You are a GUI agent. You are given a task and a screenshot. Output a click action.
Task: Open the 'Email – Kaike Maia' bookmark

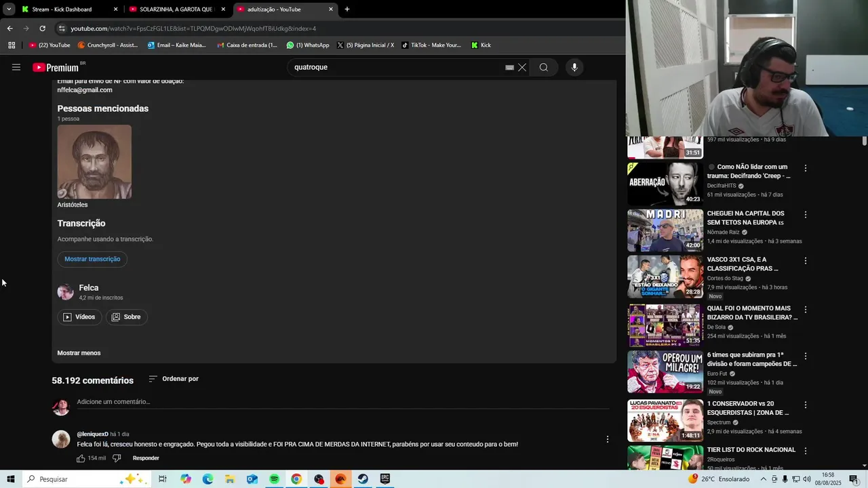(x=178, y=45)
